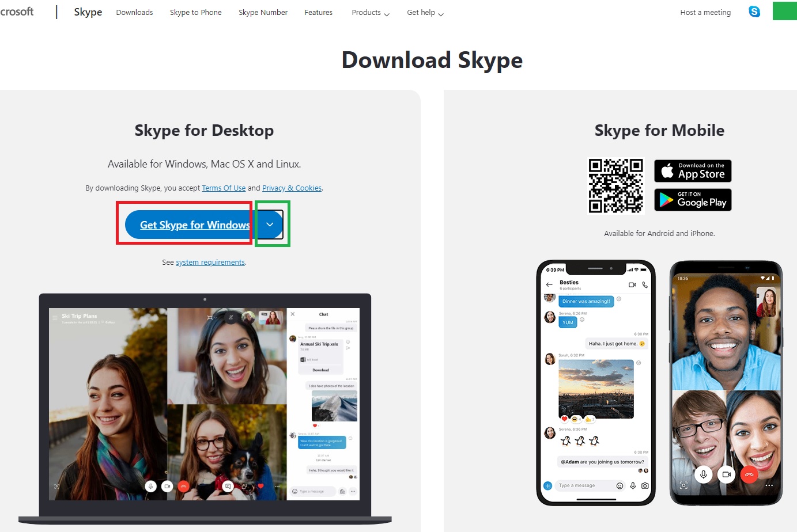The height and width of the screenshot is (532, 797).
Task: Open the system requirements link
Action: tap(210, 262)
